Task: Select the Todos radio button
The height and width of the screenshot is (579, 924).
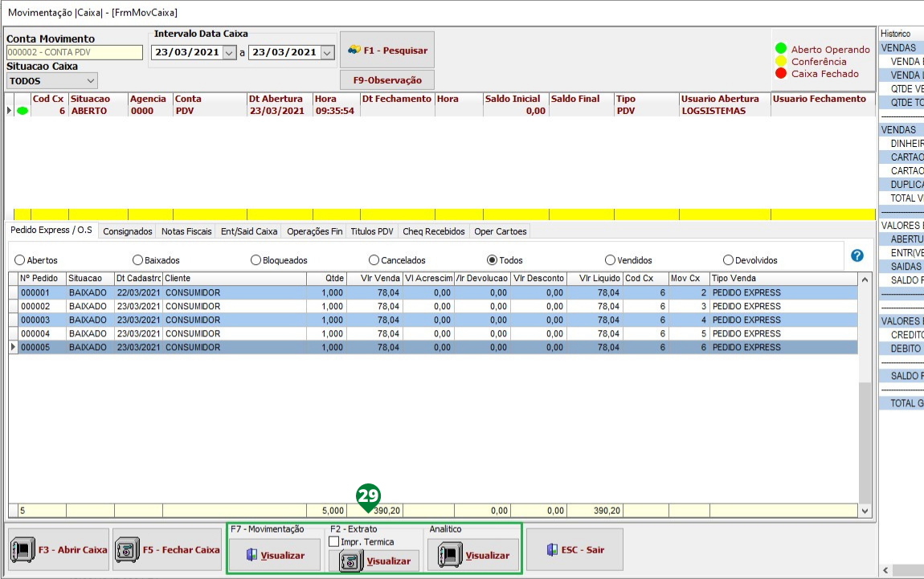Action: [492, 259]
